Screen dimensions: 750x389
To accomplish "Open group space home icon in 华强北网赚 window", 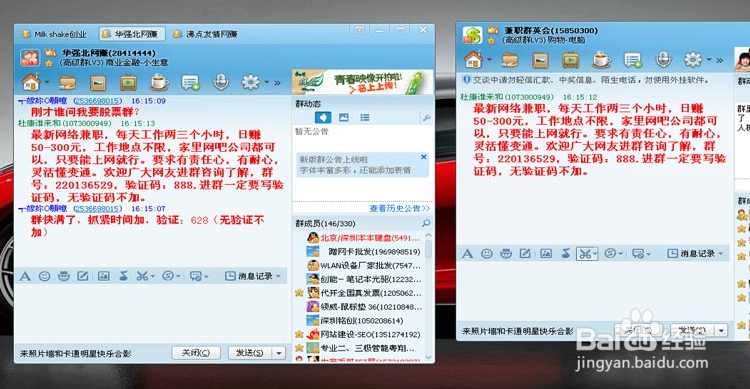I will coord(31,83).
